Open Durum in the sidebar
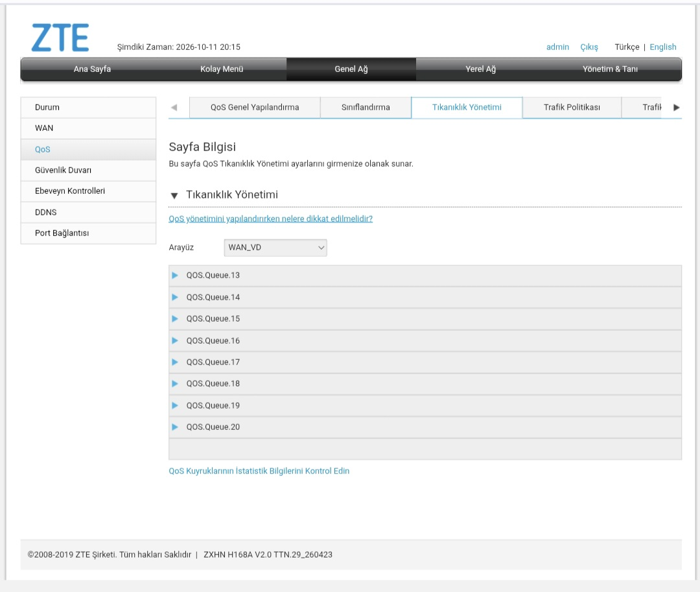 pyautogui.click(x=88, y=108)
